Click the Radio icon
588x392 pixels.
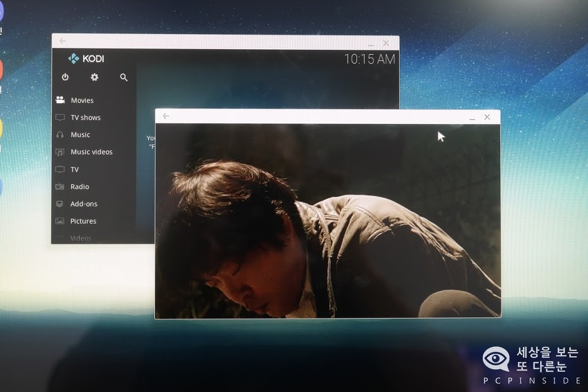tap(60, 186)
